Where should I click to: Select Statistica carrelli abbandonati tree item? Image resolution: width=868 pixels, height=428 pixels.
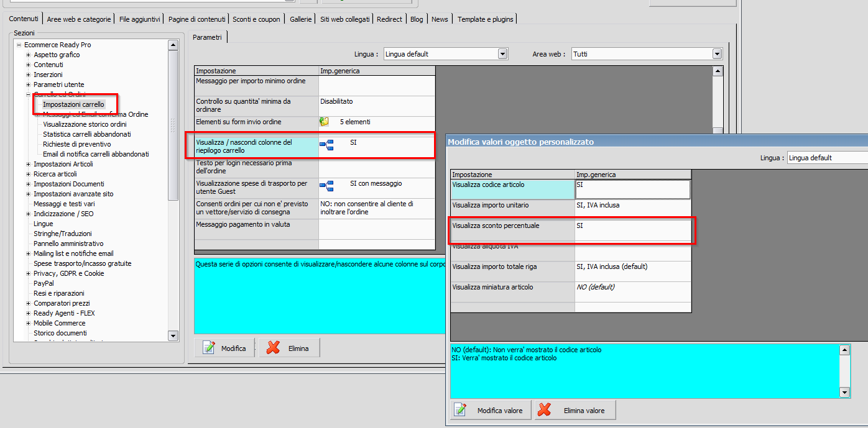(x=87, y=134)
